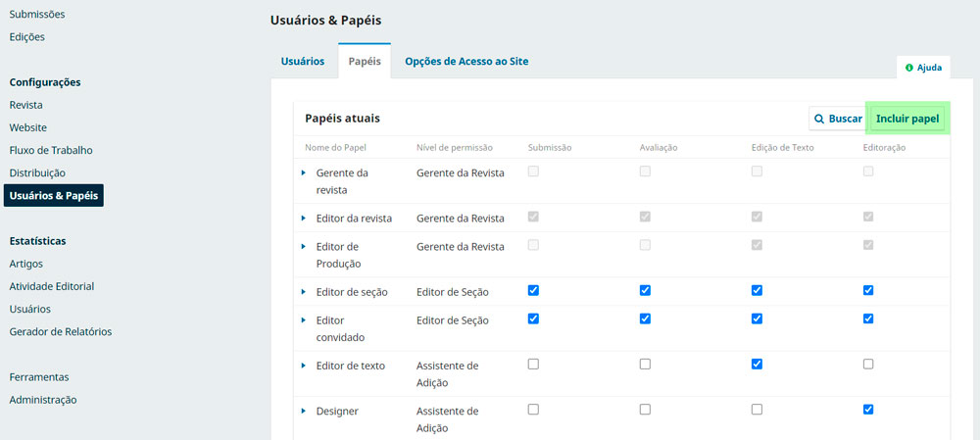Uncheck Avaliação for Editor de seção

pos(645,291)
